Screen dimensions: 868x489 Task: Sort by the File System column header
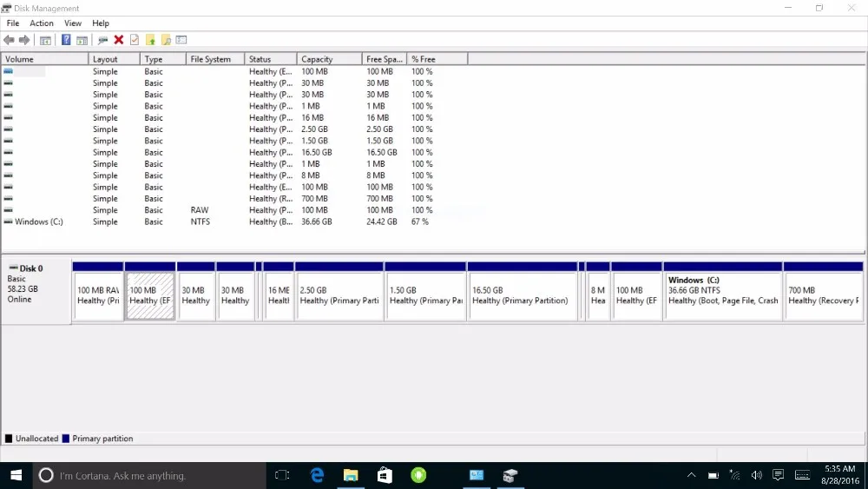click(x=215, y=59)
